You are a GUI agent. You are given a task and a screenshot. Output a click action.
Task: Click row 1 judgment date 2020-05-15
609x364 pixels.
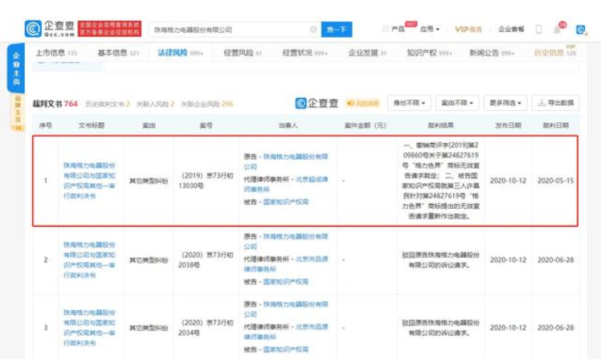pos(555,181)
